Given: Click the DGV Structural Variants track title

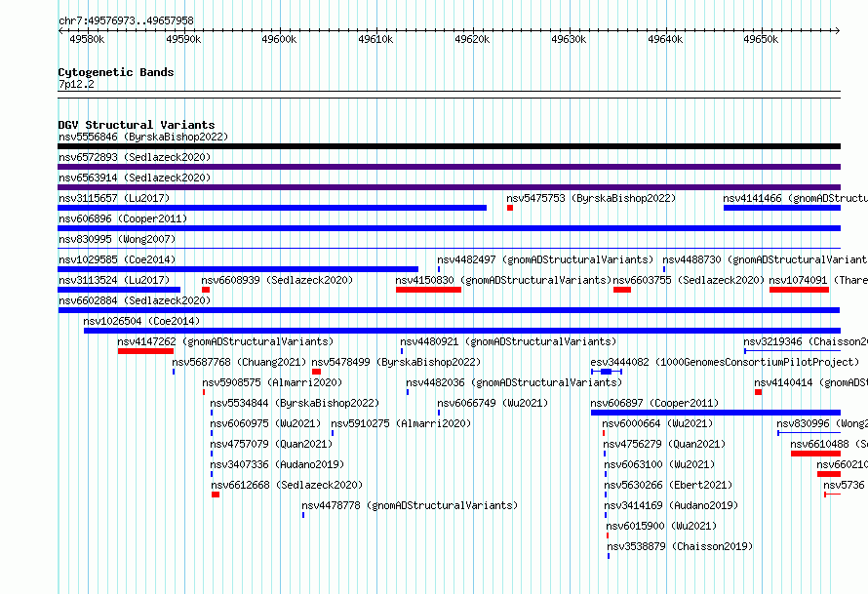Looking at the screenshot, I should (137, 125).
